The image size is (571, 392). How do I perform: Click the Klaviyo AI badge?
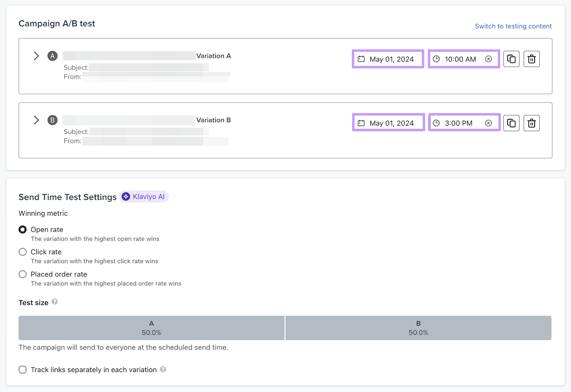[144, 196]
